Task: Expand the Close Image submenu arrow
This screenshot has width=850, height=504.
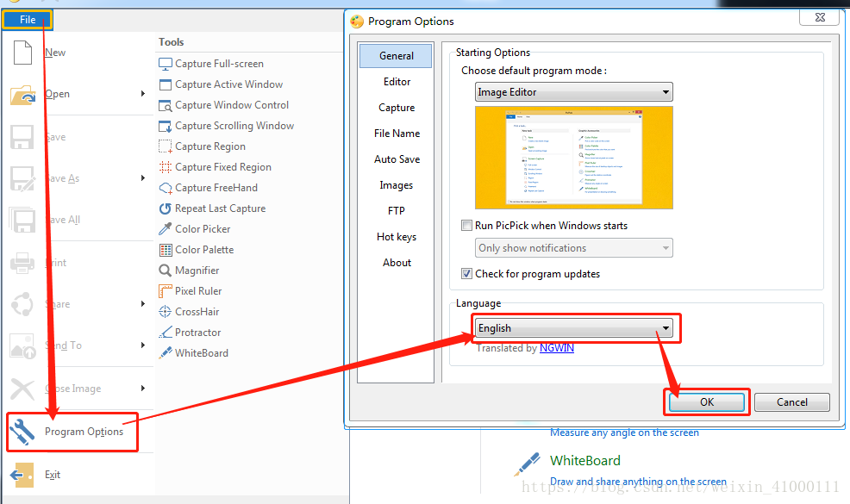Action: point(143,389)
